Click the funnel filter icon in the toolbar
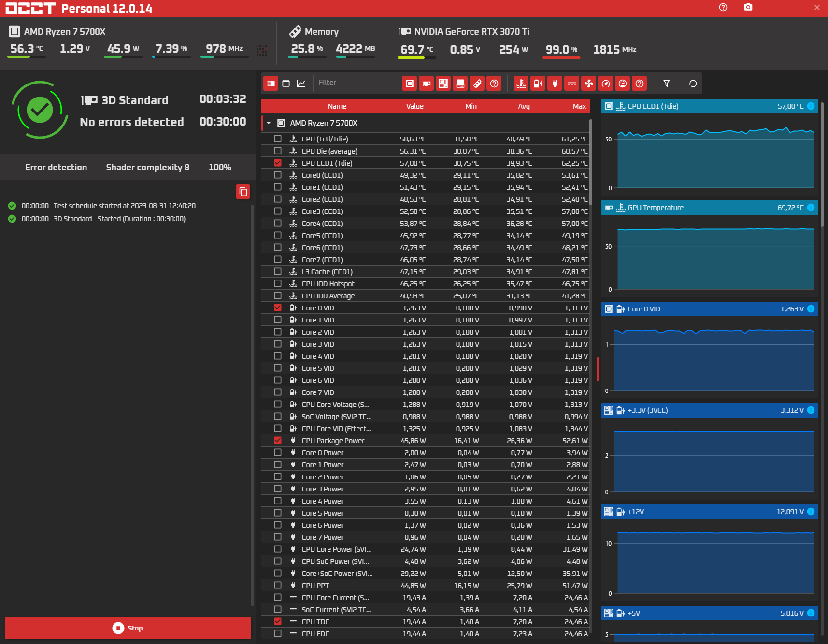The image size is (828, 644). coord(667,84)
